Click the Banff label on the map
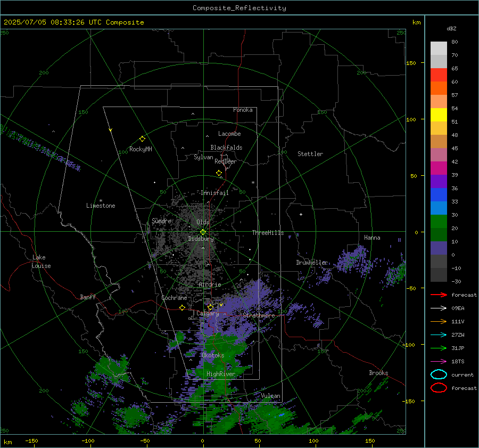The width and height of the screenshot is (479, 448). [x=88, y=297]
